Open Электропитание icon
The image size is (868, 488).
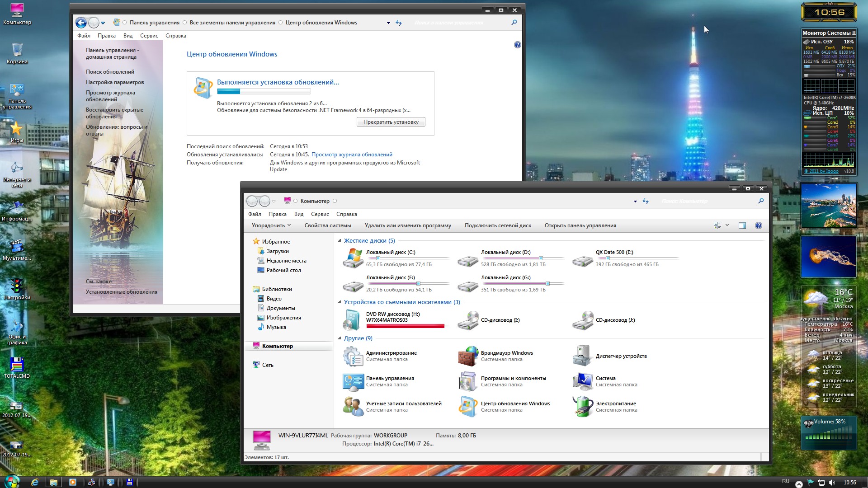point(582,407)
